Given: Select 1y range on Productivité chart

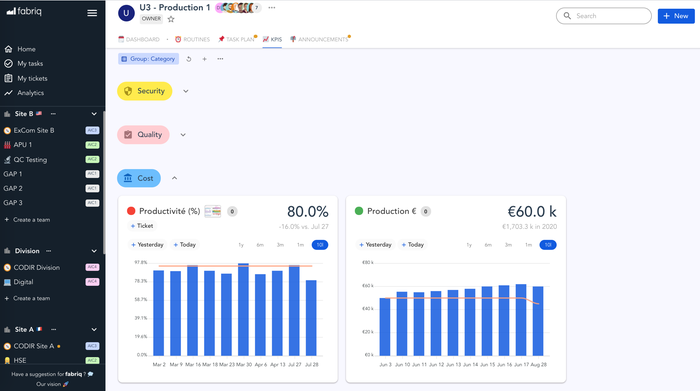Looking at the screenshot, I should [x=241, y=245].
